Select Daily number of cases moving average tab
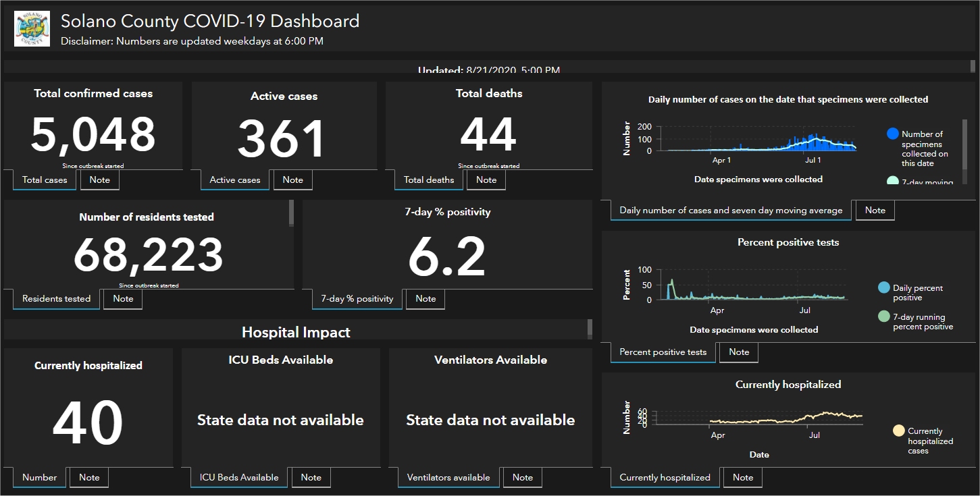Image resolution: width=980 pixels, height=496 pixels. [731, 210]
